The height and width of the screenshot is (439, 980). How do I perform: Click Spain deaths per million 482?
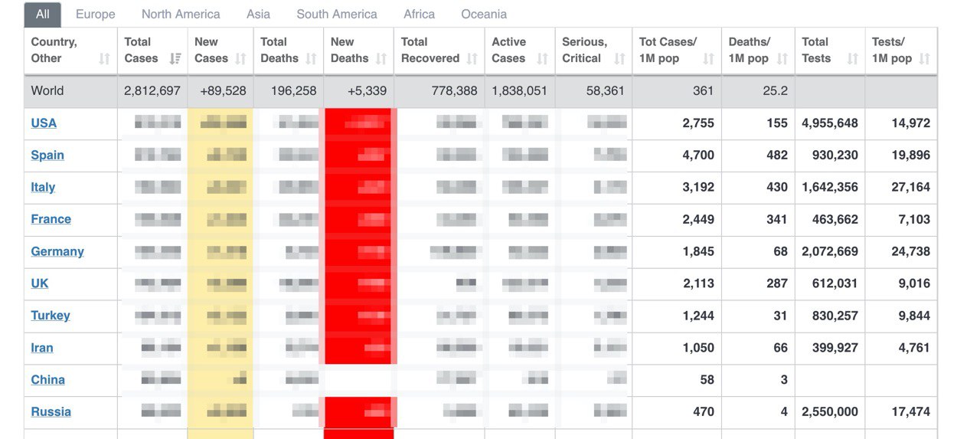777,156
